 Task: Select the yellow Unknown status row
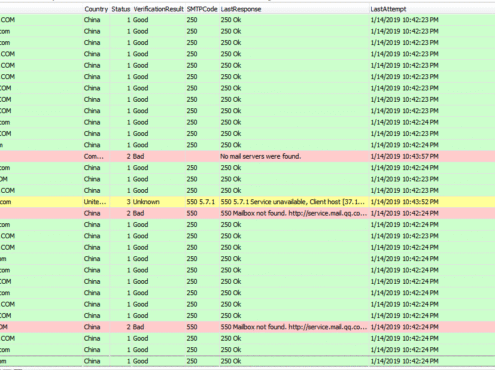click(x=247, y=202)
